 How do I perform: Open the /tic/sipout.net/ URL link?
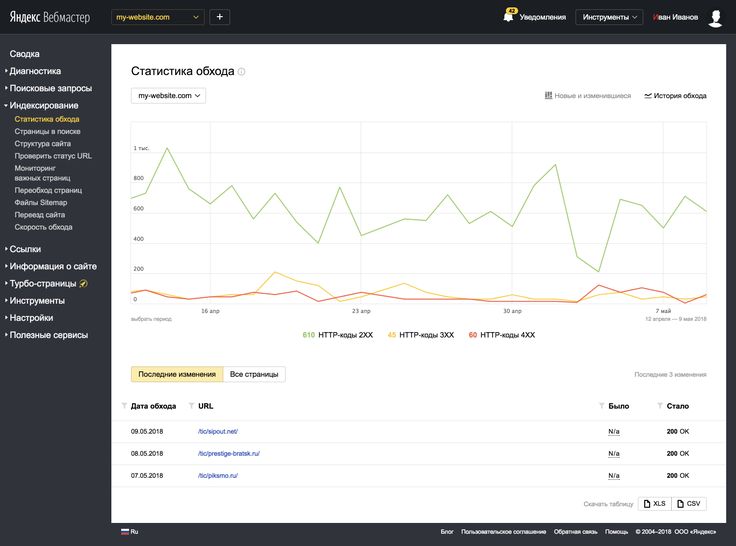coord(218,431)
